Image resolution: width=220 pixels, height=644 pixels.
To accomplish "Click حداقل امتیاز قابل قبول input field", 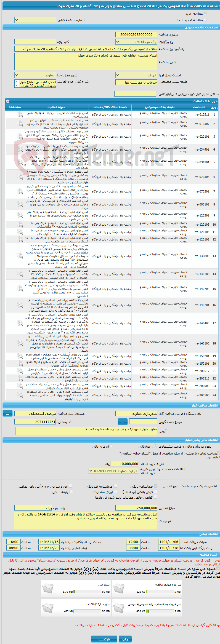I will pos(135,94).
